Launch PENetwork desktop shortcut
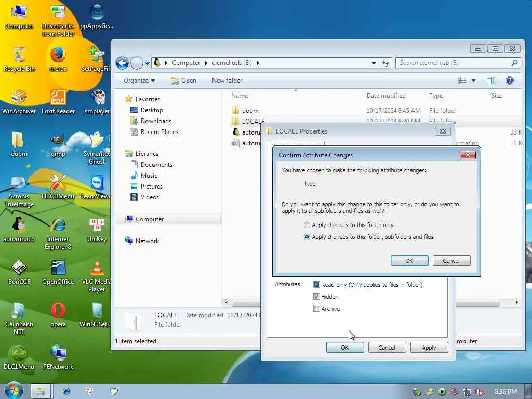Screen dimensions: 532x399 point(58,357)
